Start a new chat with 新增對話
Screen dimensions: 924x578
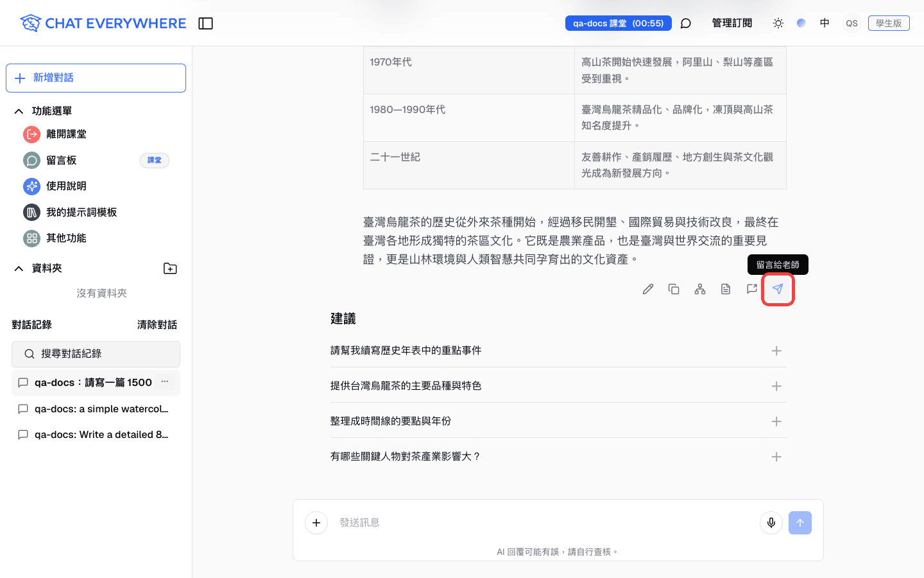96,78
